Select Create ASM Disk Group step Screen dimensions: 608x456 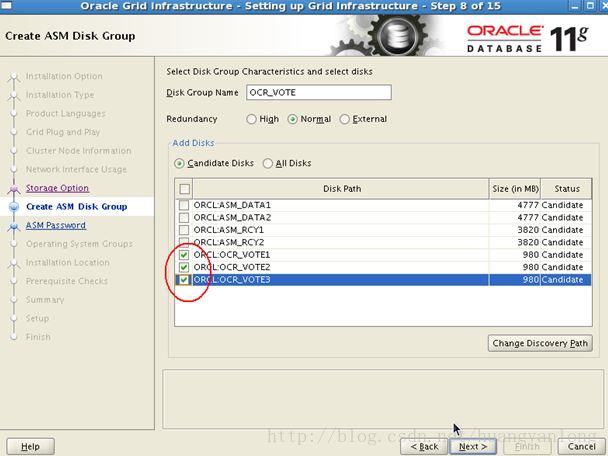[76, 207]
